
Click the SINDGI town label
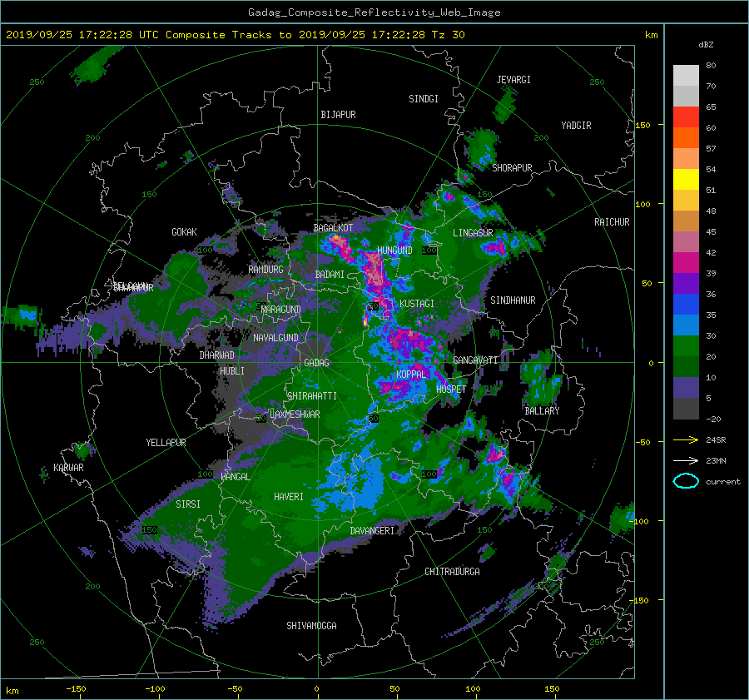point(424,99)
